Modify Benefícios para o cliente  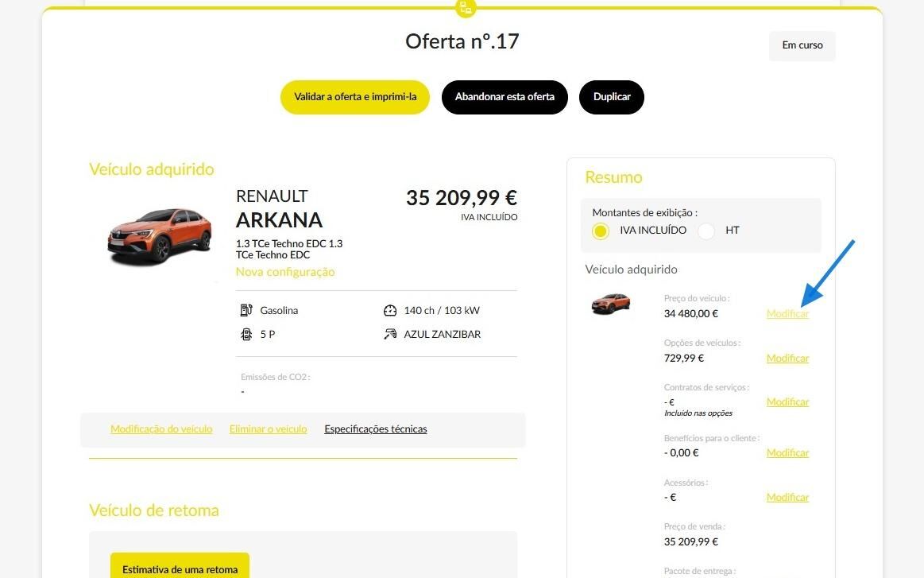(787, 452)
